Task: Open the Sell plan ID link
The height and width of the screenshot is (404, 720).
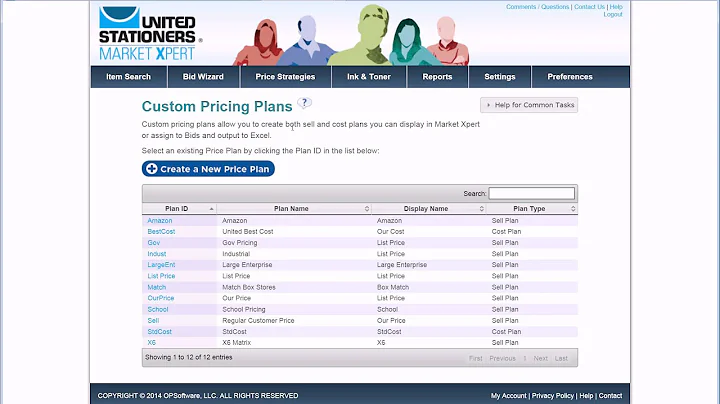Action: [153, 320]
